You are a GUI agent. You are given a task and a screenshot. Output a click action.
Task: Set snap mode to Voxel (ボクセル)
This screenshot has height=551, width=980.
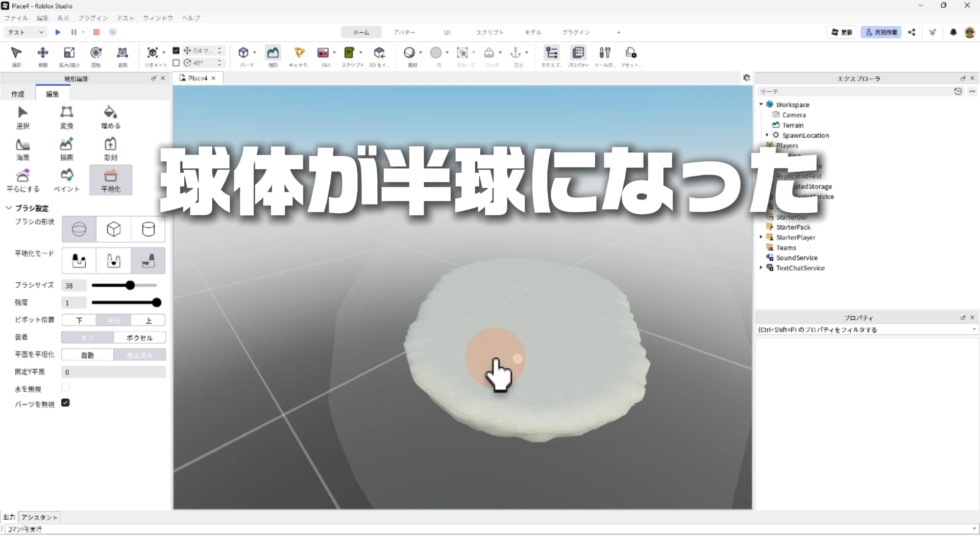click(139, 338)
